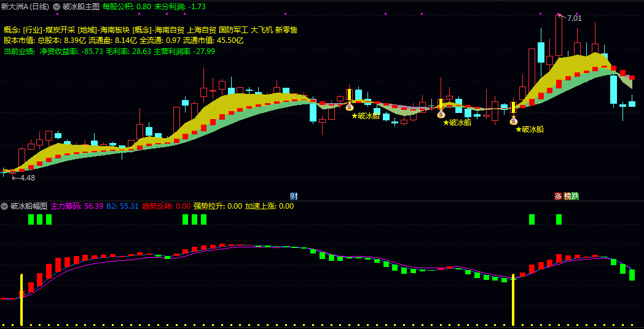Expand the 破冰船幅图 indicator dropdown arrow
Screen dimensions: 644x329
click(x=4, y=206)
